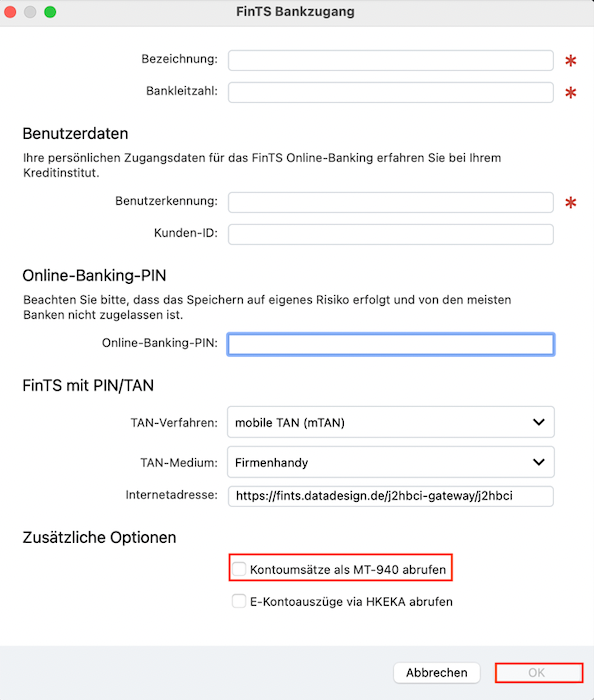The height and width of the screenshot is (700, 594).
Task: Cancel the dialog with Abbrechen
Action: click(436, 672)
